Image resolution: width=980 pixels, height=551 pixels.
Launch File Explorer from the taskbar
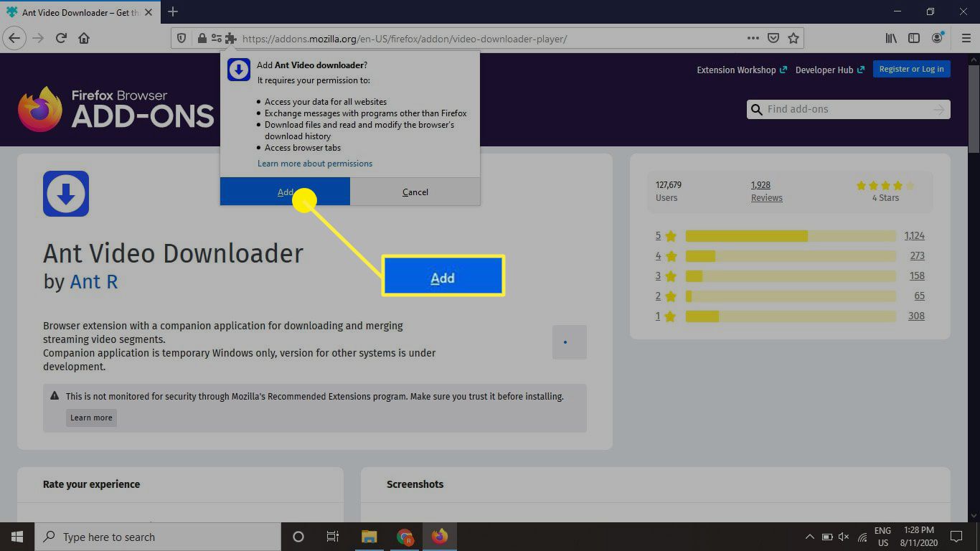coord(369,537)
